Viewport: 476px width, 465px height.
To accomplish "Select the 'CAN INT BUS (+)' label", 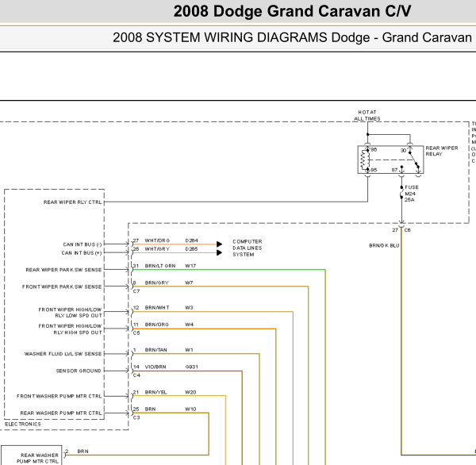I will click(82, 252).
